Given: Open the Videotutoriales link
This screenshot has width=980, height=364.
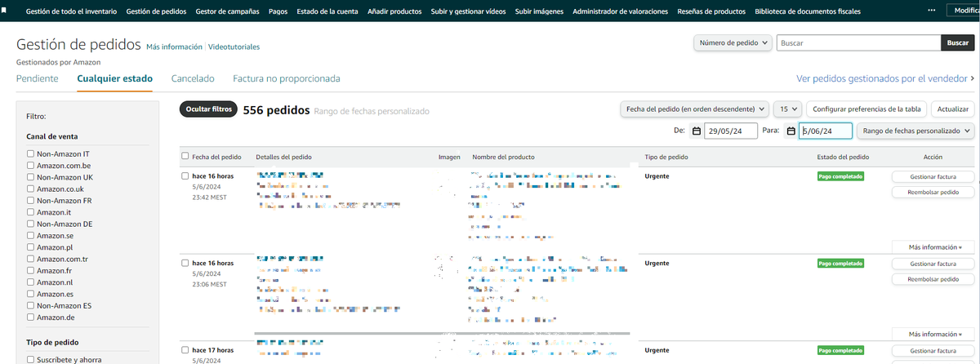Looking at the screenshot, I should 234,47.
